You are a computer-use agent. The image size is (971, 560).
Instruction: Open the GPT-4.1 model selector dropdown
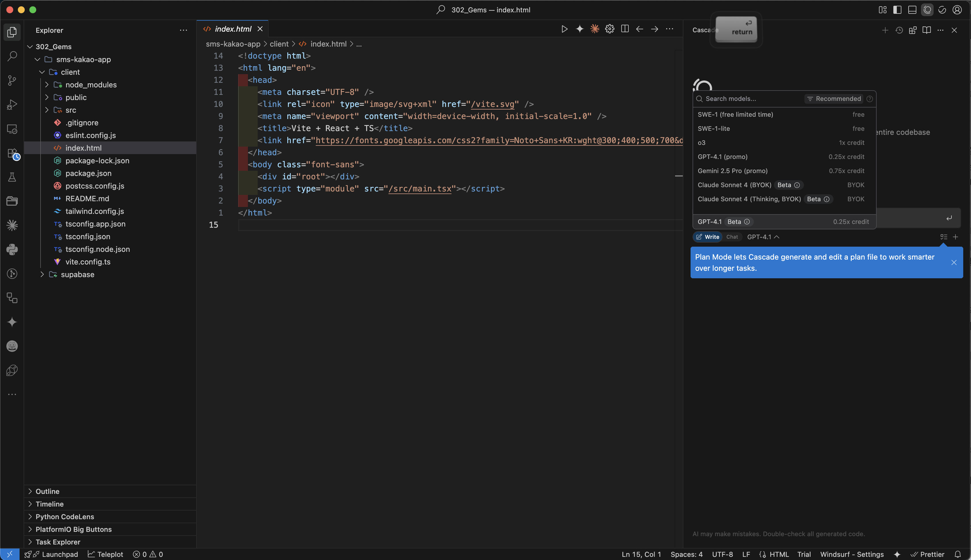763,237
